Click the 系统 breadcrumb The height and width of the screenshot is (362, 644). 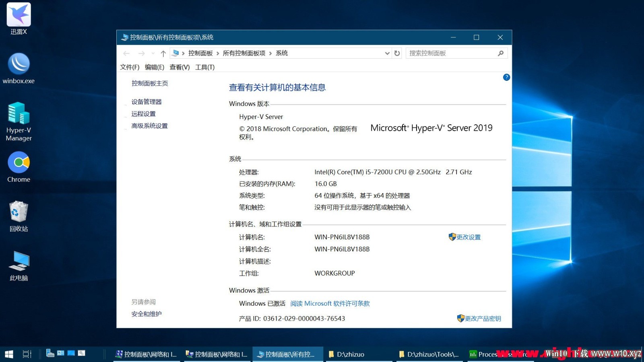pos(282,53)
